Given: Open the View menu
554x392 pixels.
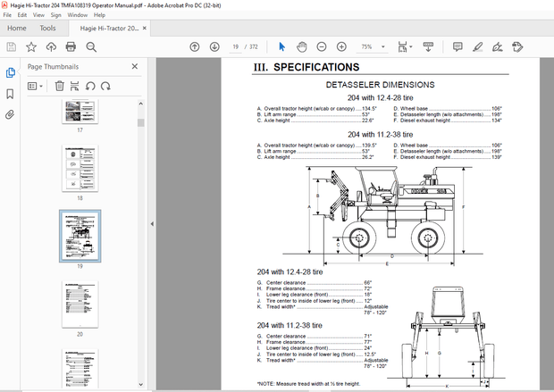Looking at the screenshot, I should (38, 15).
